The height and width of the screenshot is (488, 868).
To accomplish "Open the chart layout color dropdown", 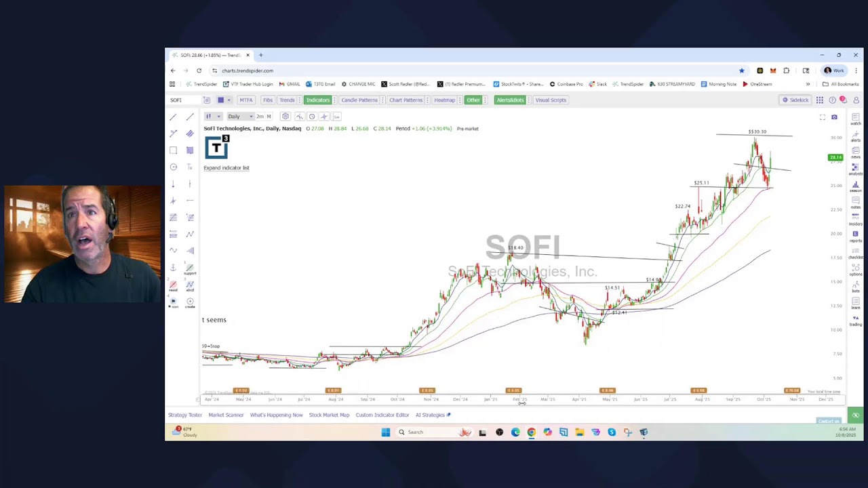I will tap(224, 100).
